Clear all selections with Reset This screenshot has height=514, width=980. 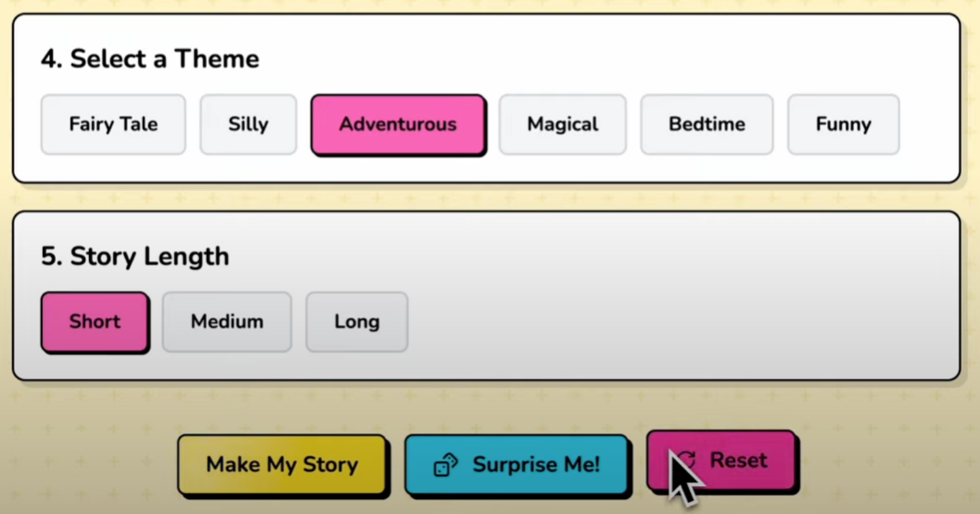click(x=721, y=460)
